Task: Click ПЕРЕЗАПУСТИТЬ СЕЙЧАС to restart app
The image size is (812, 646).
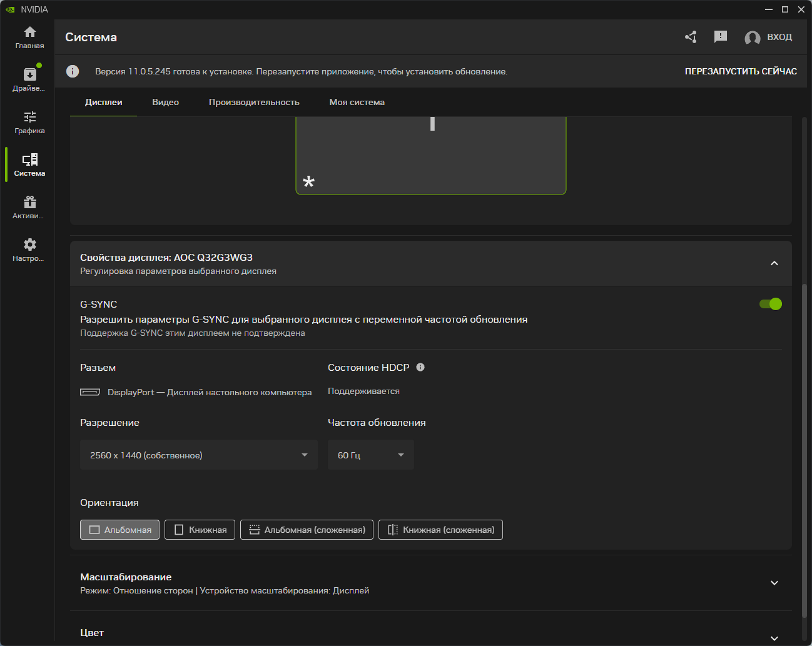Action: (741, 71)
